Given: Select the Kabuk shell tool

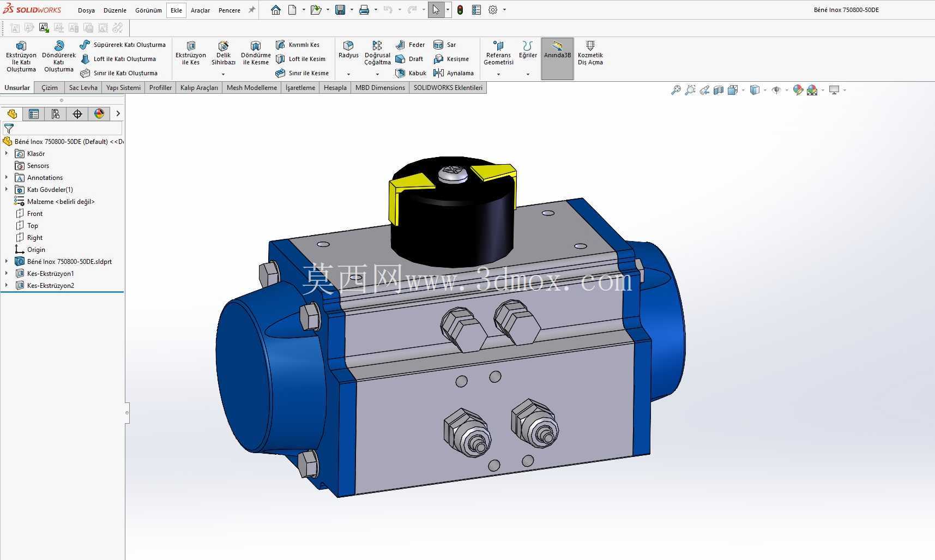Looking at the screenshot, I should click(411, 73).
